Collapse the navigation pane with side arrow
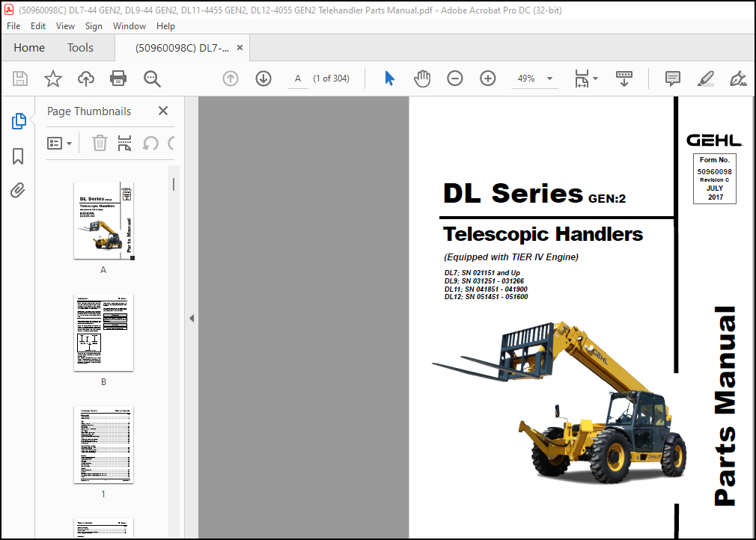 click(192, 318)
